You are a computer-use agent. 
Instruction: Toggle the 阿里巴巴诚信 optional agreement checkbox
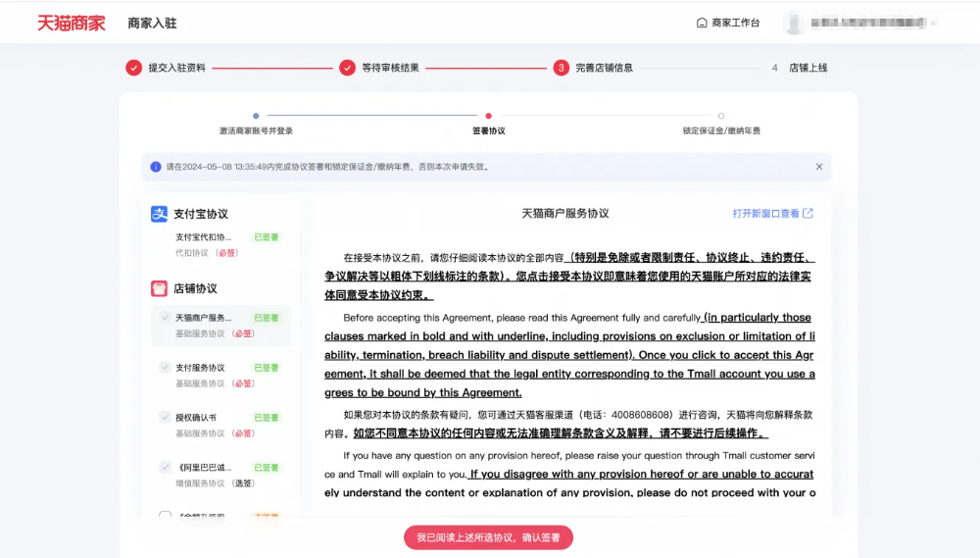pyautogui.click(x=165, y=468)
